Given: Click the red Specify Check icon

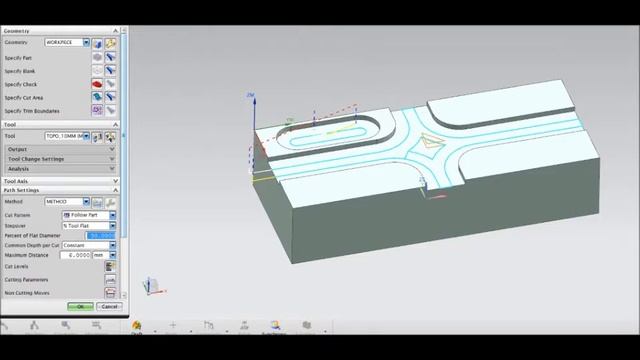Looking at the screenshot, I should 97,84.
